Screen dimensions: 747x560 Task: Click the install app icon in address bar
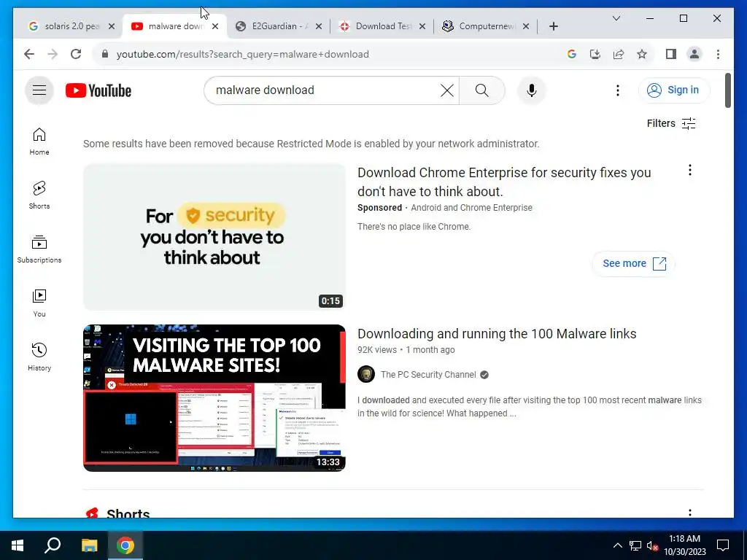point(595,54)
